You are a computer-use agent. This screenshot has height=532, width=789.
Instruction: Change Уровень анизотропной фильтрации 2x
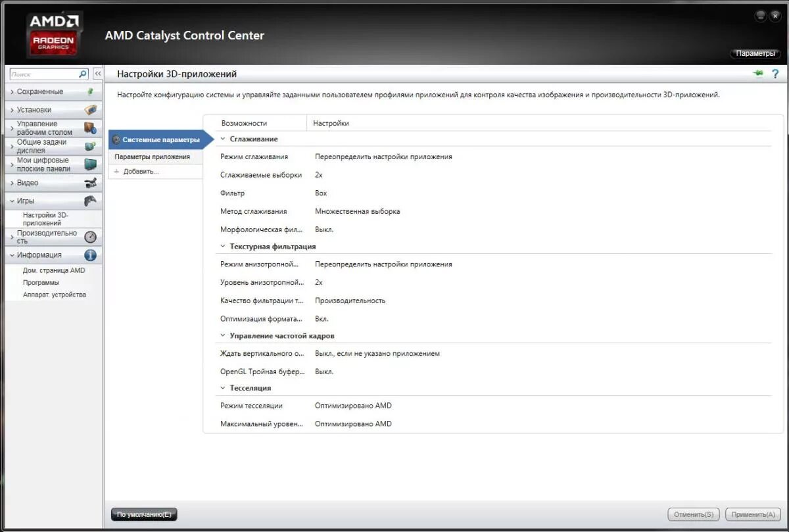[x=319, y=282]
